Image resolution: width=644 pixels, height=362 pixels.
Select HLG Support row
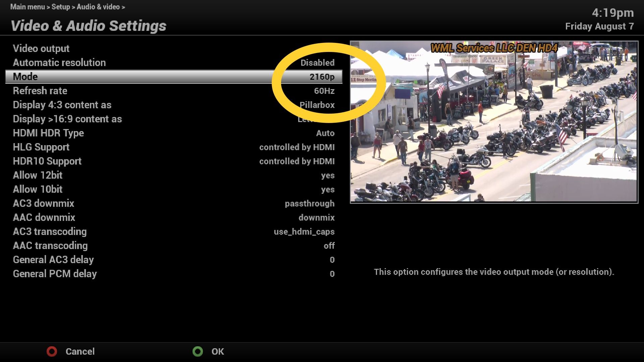(41, 147)
